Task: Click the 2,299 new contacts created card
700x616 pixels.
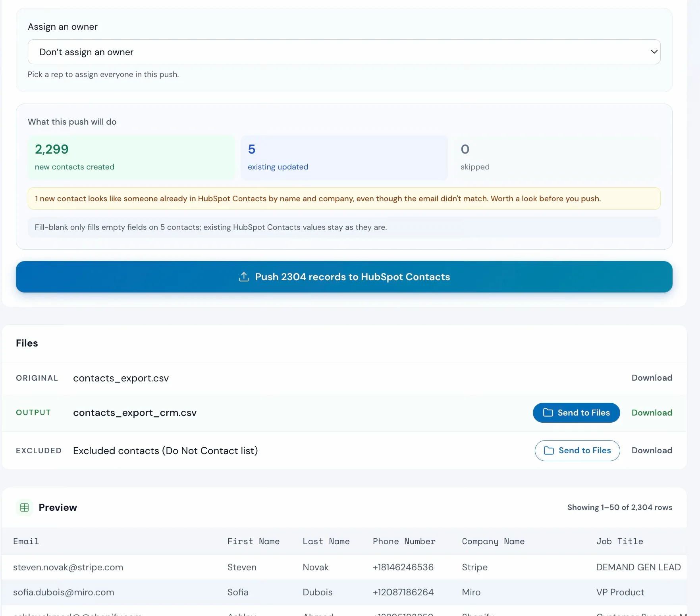Action: [131, 158]
